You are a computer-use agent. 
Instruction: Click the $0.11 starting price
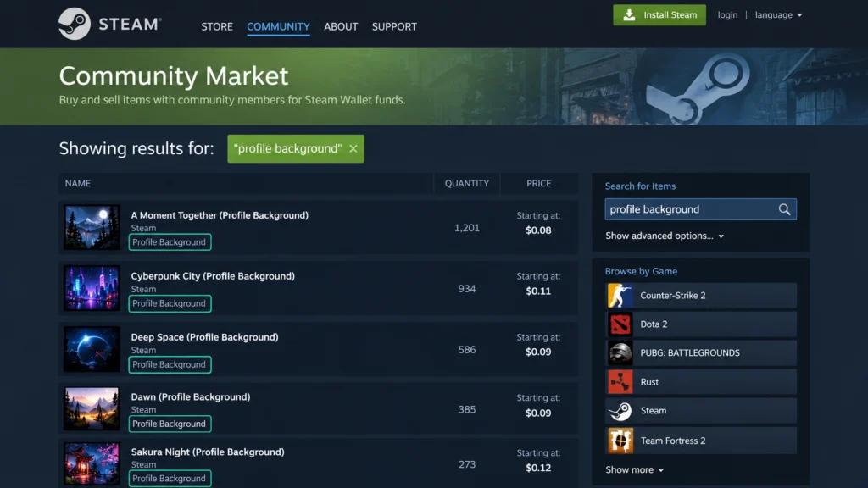pos(538,291)
